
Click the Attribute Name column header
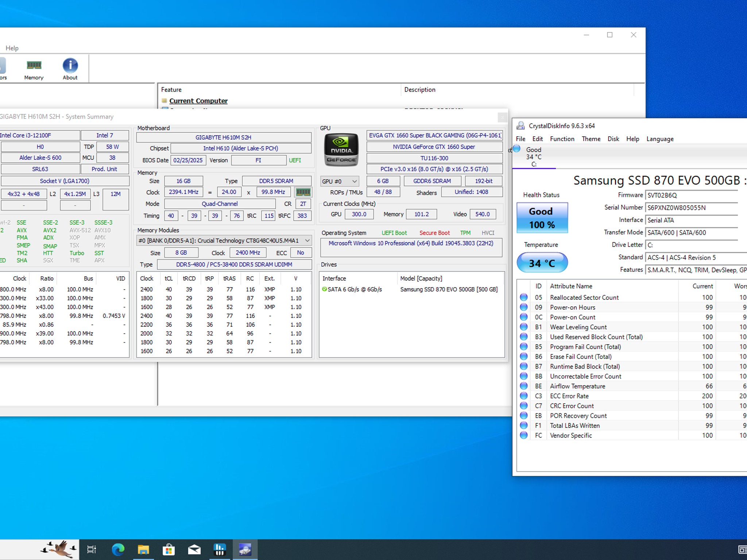612,286
